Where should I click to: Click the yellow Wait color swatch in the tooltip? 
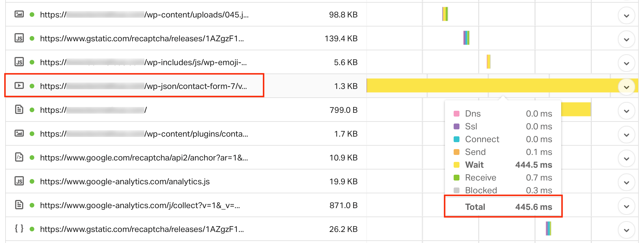(x=456, y=165)
